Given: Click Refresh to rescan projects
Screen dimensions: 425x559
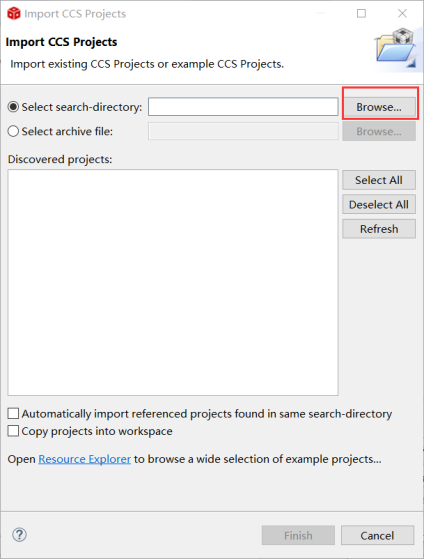Looking at the screenshot, I should pyautogui.click(x=379, y=229).
